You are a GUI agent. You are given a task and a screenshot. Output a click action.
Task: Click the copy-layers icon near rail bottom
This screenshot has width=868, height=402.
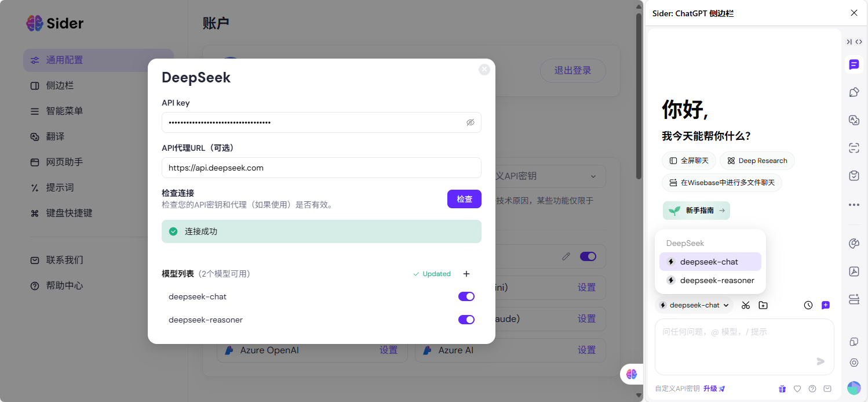(x=854, y=342)
